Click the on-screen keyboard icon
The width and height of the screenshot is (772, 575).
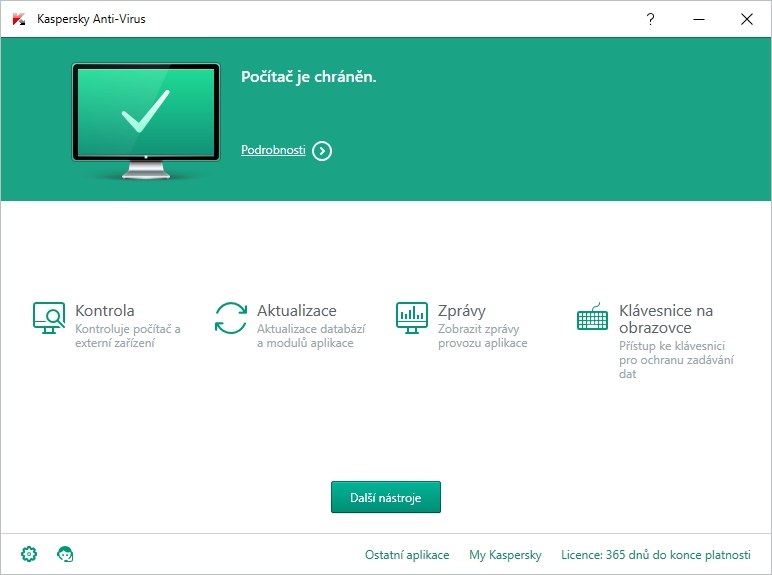592,317
